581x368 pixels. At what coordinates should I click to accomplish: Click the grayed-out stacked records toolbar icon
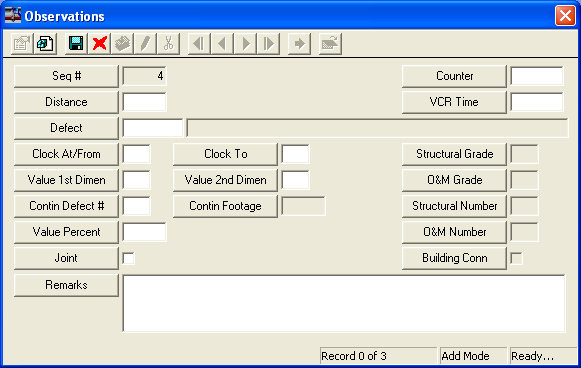(122, 44)
